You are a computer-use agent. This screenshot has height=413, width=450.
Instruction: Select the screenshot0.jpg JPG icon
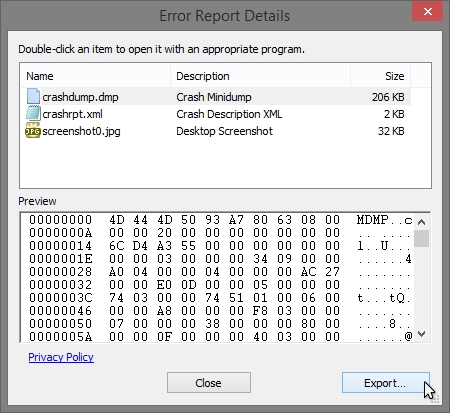point(33,131)
